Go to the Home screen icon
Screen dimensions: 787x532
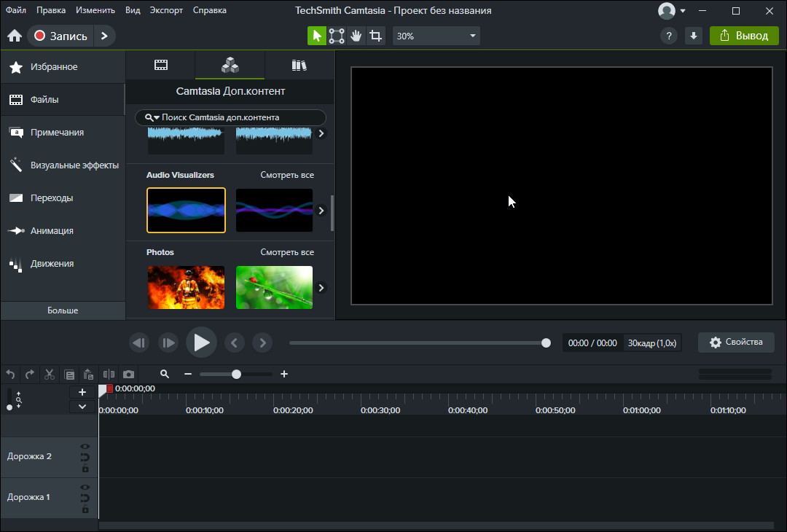point(15,36)
